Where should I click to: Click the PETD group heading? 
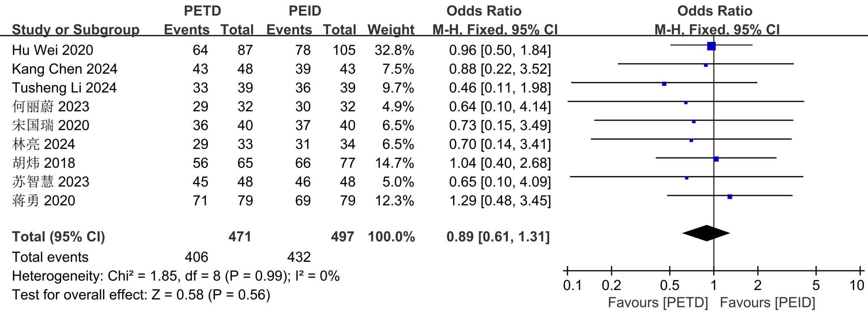click(x=202, y=11)
